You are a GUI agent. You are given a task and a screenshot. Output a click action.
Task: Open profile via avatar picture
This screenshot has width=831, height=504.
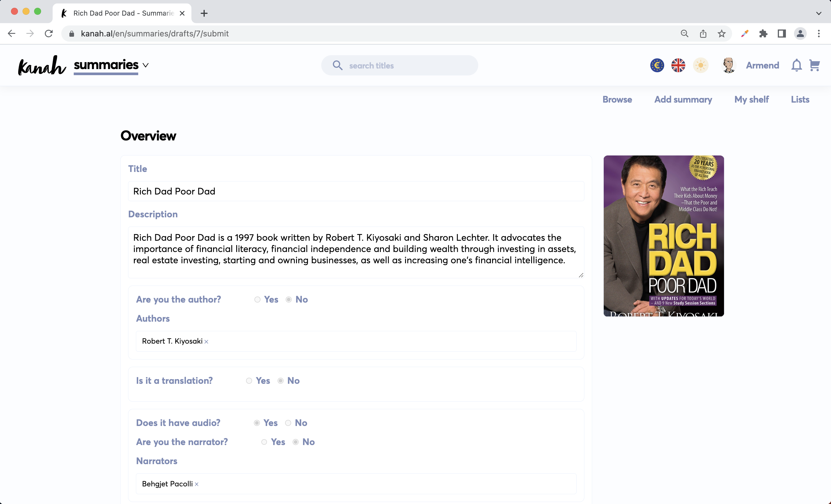pos(728,65)
